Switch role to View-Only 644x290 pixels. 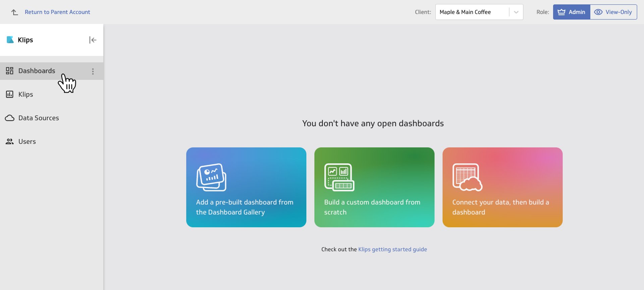click(613, 12)
